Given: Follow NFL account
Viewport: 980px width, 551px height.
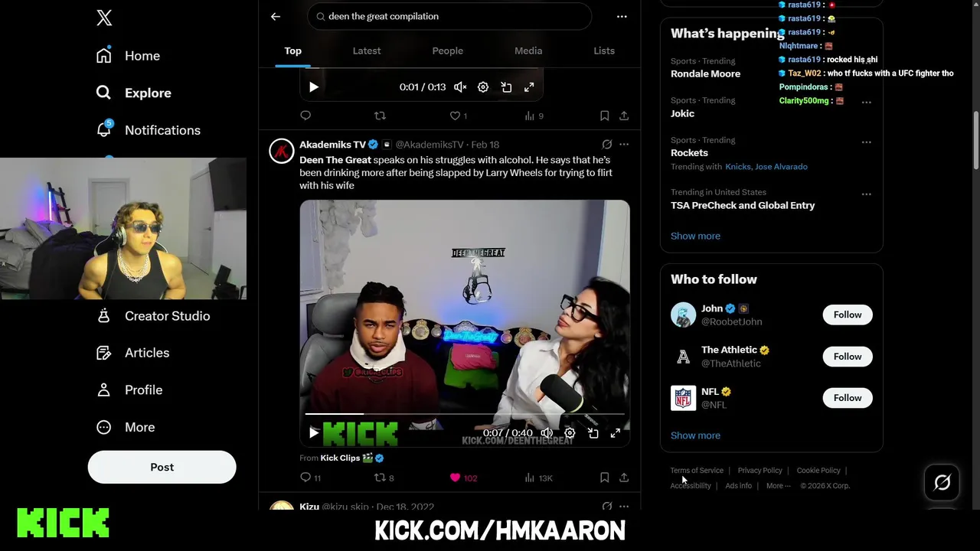Looking at the screenshot, I should (848, 397).
